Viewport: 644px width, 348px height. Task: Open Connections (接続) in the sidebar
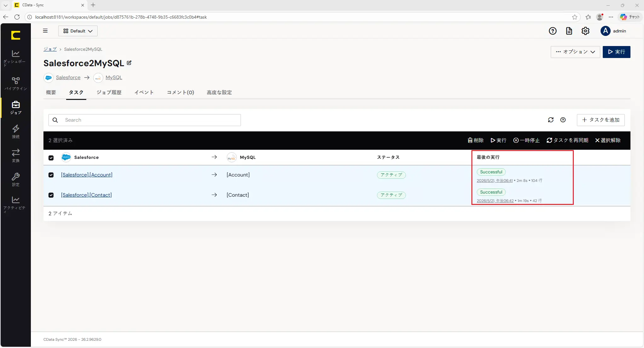(15, 131)
